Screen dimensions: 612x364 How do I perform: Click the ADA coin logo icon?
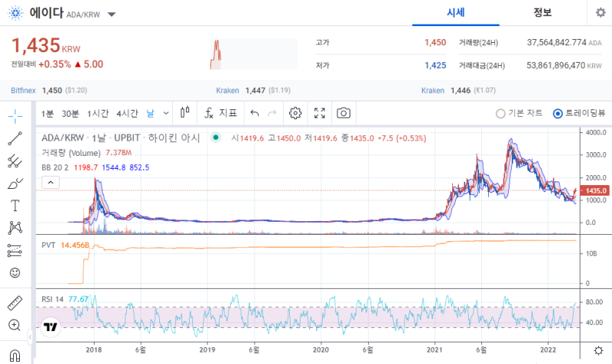(x=15, y=13)
